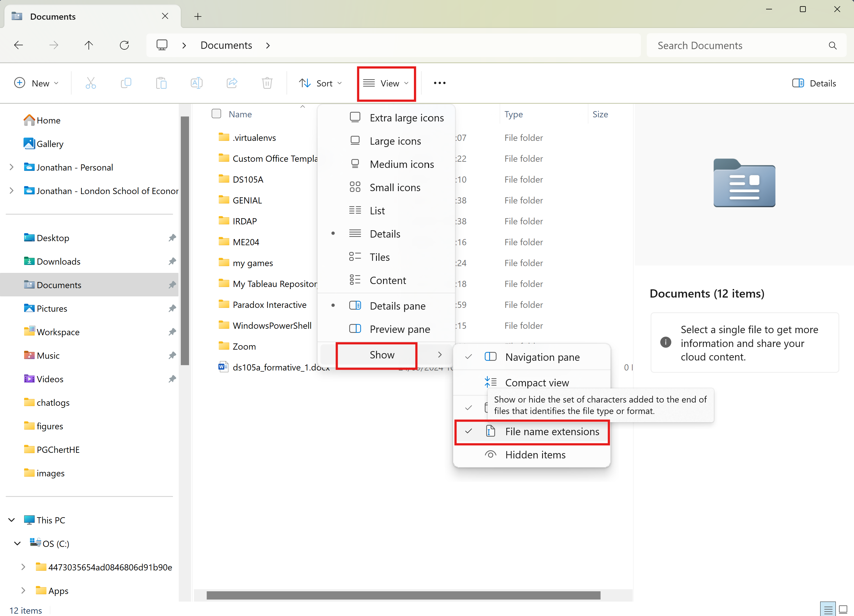Click Documents in the address breadcrumb
Image resolution: width=854 pixels, height=616 pixels.
click(226, 45)
